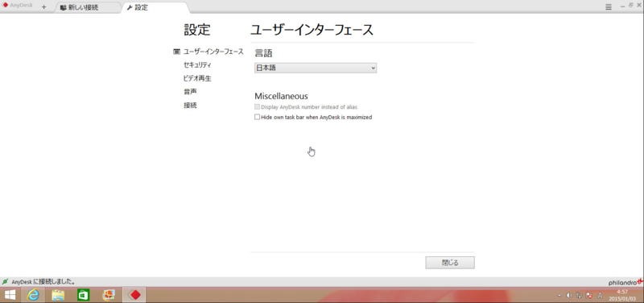Show hidden system tray icons

(559, 296)
